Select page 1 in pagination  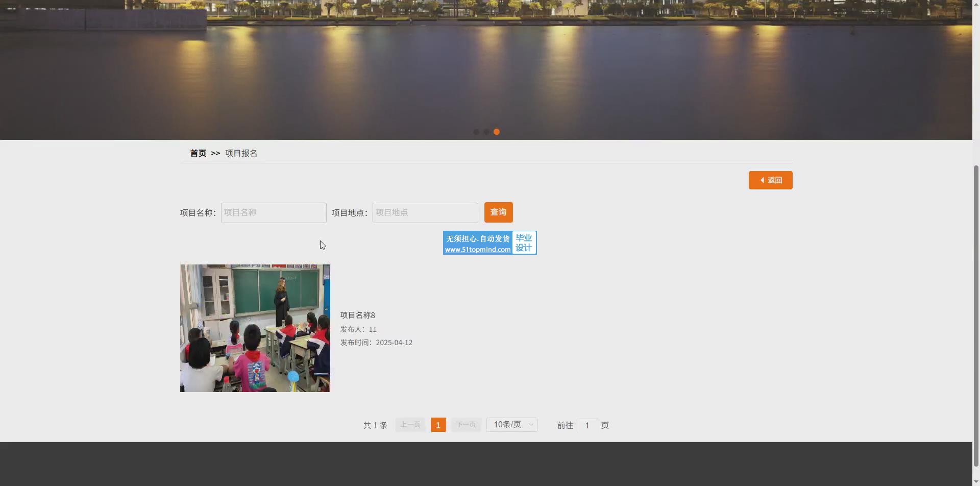tap(438, 425)
